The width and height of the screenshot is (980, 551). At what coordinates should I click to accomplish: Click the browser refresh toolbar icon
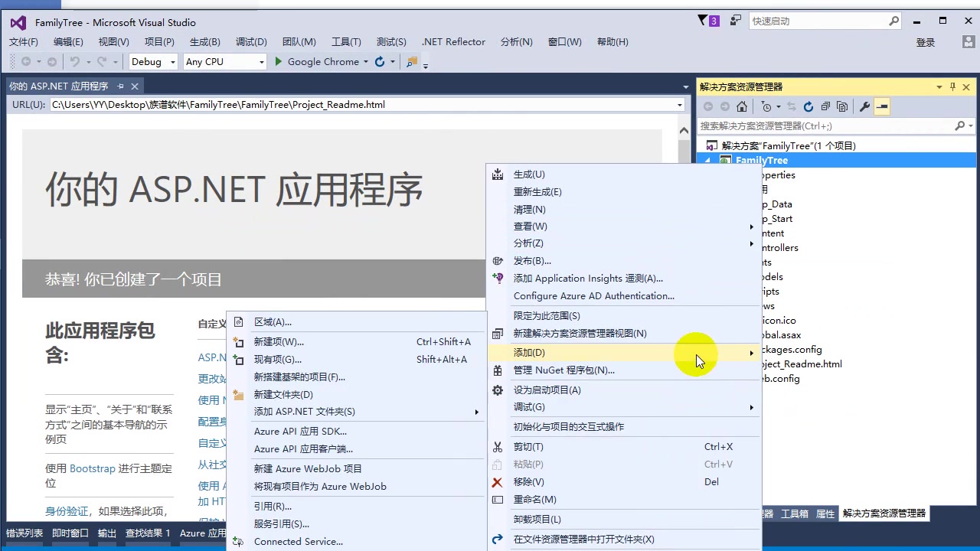[x=380, y=62]
